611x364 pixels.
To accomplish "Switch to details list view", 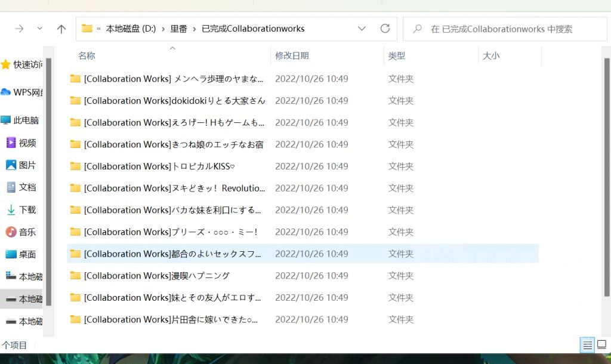I will point(587,345).
